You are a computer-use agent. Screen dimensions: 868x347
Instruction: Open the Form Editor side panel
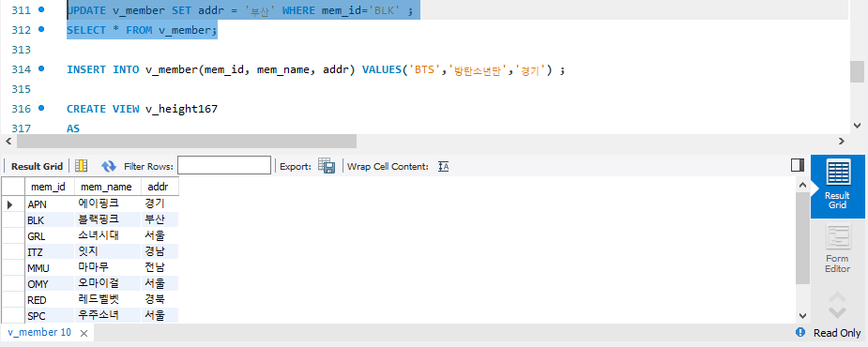pos(837,249)
